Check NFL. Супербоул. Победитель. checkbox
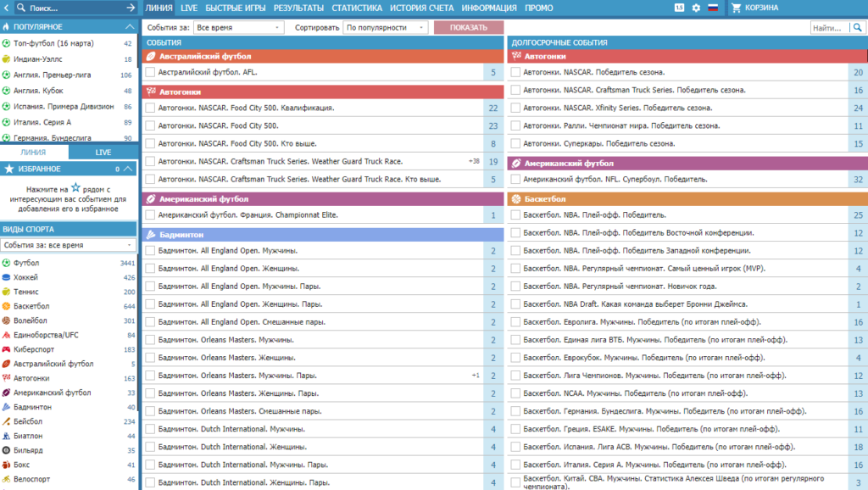The width and height of the screenshot is (868, 490). tap(515, 180)
